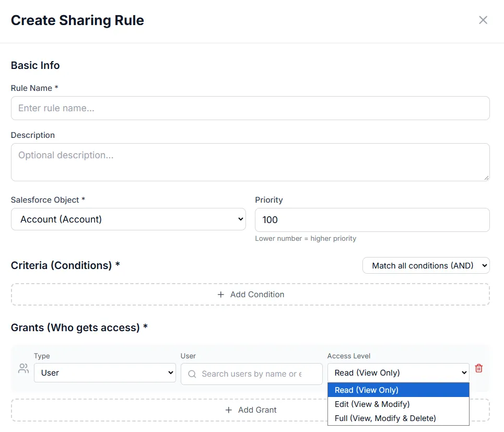The image size is (504, 432).
Task: Edit the Priority value field
Action: (x=372, y=220)
